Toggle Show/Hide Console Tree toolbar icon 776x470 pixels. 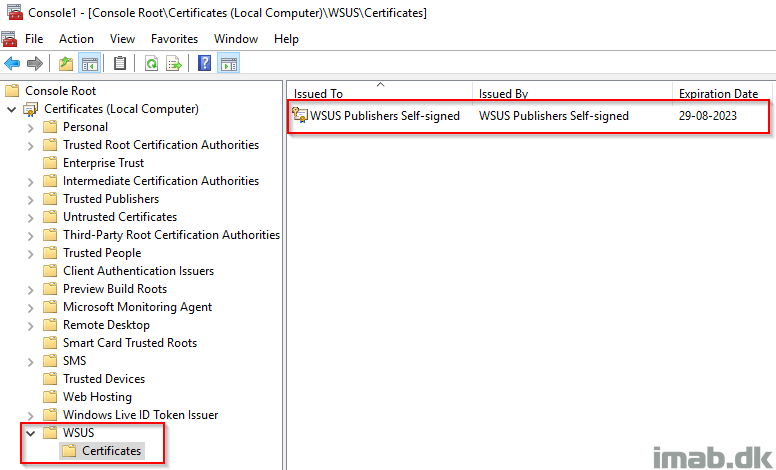(90, 63)
